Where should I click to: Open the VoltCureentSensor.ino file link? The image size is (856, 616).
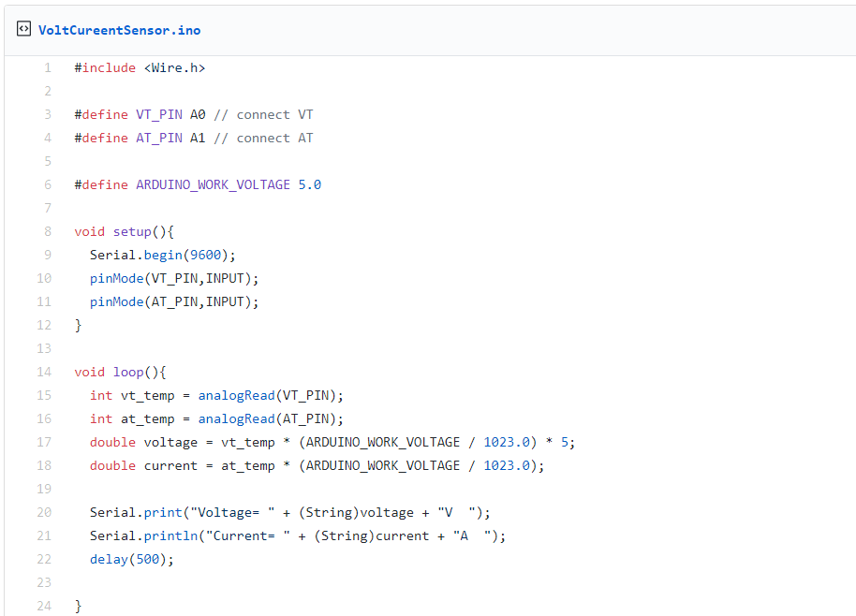pyautogui.click(x=119, y=30)
